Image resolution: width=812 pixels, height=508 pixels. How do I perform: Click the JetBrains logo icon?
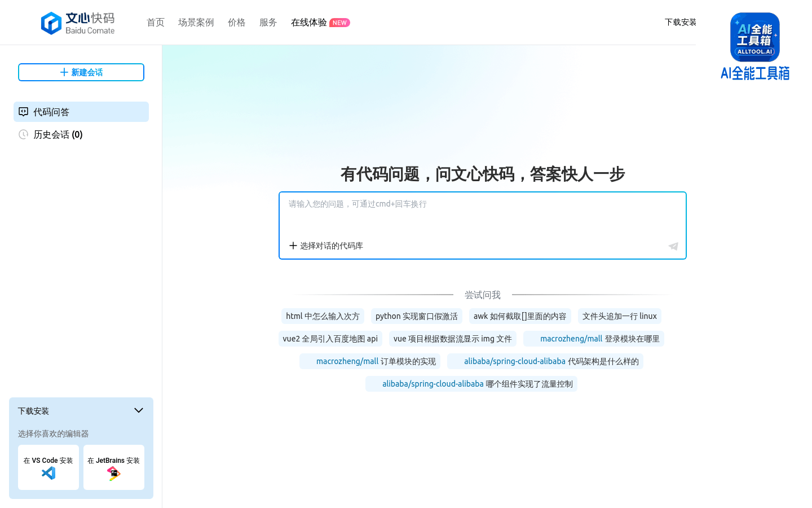point(114,474)
